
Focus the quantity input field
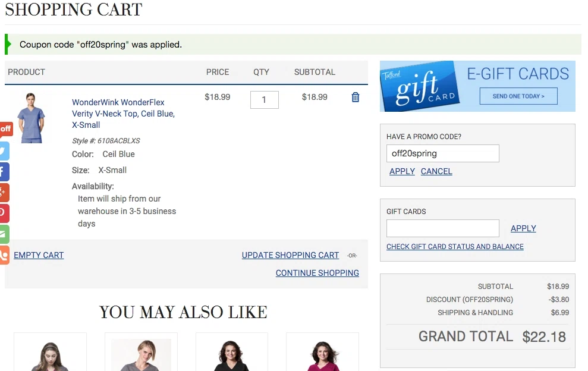click(265, 100)
